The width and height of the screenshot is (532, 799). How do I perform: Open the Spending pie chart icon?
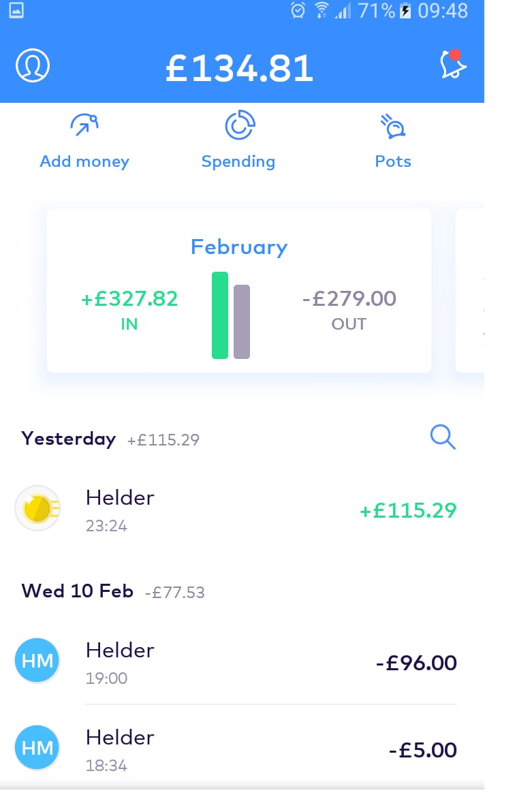240,126
